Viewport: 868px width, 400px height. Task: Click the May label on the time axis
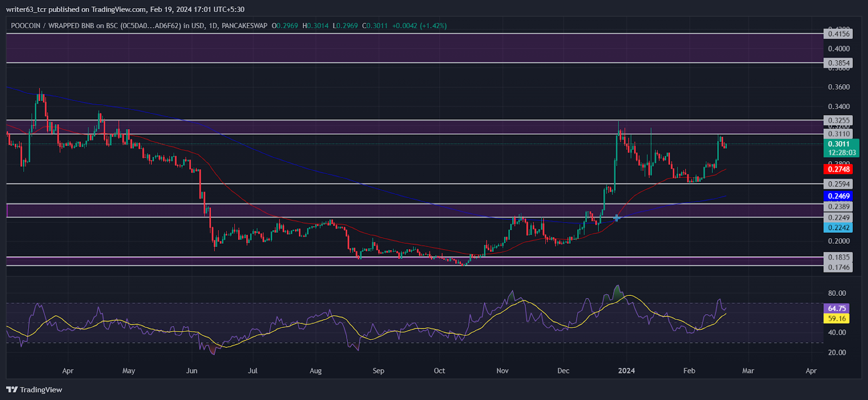(x=129, y=371)
